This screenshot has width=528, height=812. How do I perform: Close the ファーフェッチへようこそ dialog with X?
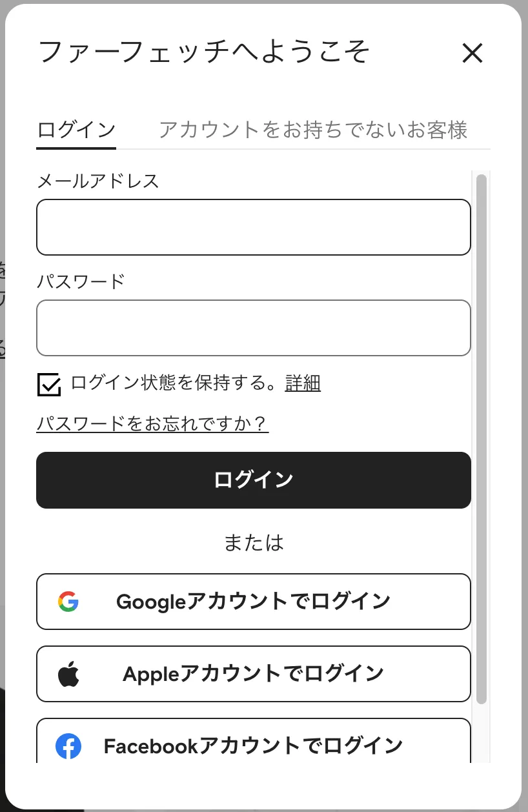[472, 53]
